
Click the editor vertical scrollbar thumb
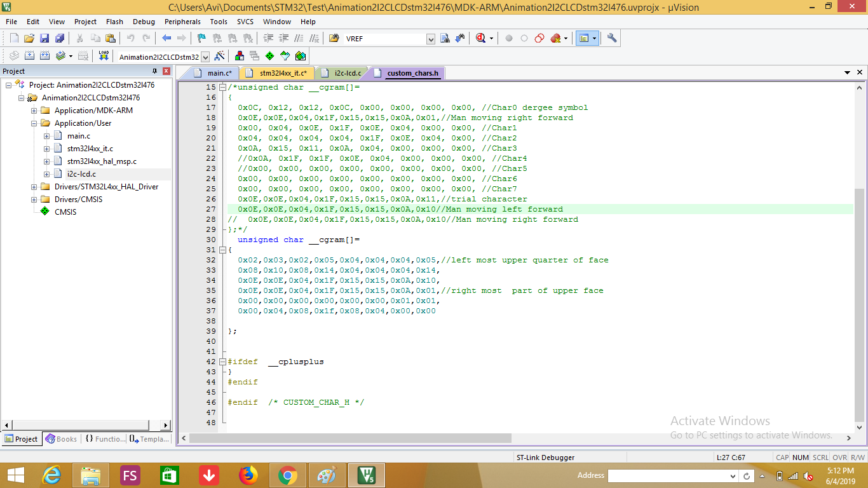(859, 306)
